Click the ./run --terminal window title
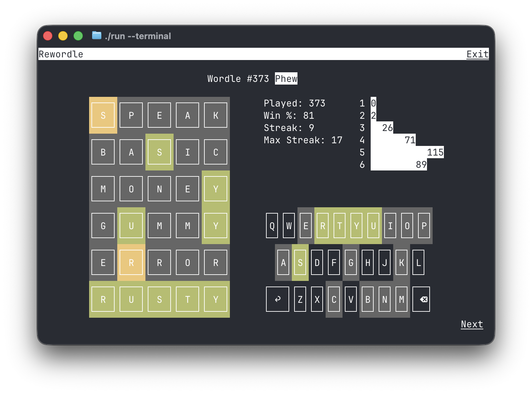 (x=138, y=36)
